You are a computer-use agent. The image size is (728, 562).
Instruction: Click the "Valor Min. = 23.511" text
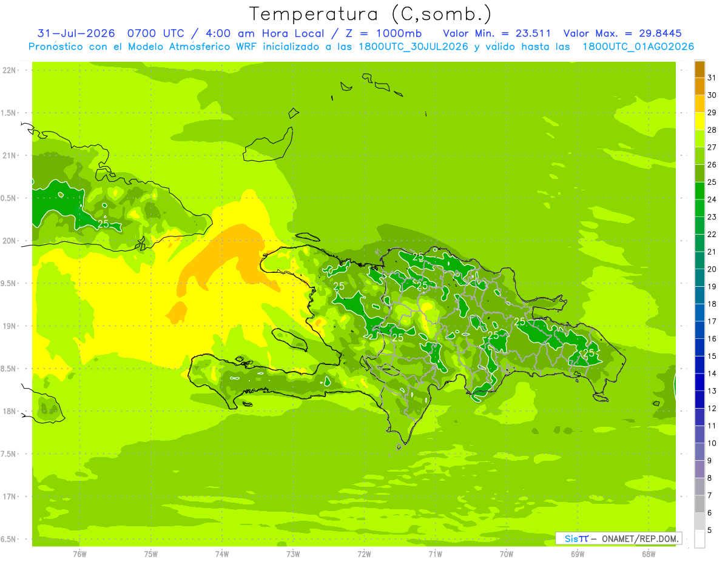click(497, 33)
